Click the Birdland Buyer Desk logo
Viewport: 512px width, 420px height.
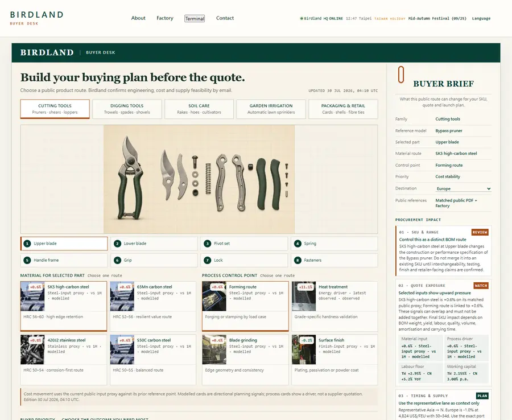pos(36,18)
